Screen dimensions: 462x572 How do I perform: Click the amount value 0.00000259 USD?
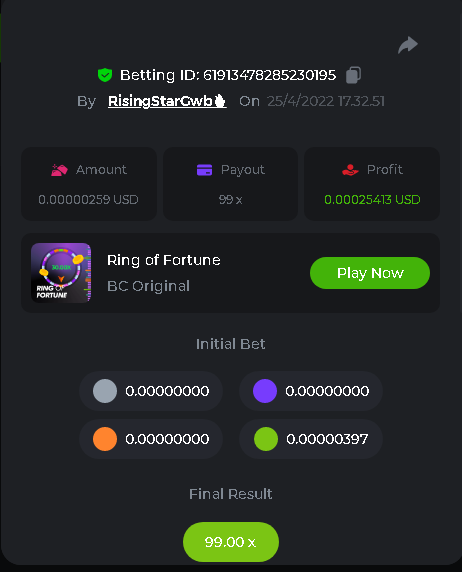point(88,200)
